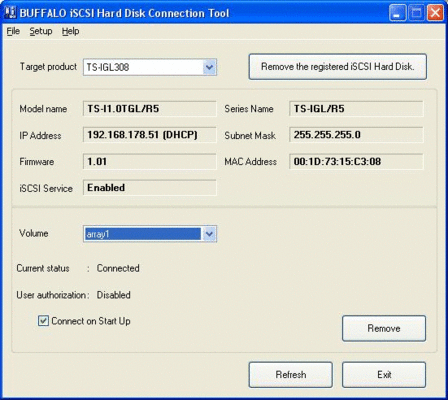Click the Firmware field showing 1.01
Image resolution: width=448 pixels, height=400 pixels.
[x=150, y=162]
